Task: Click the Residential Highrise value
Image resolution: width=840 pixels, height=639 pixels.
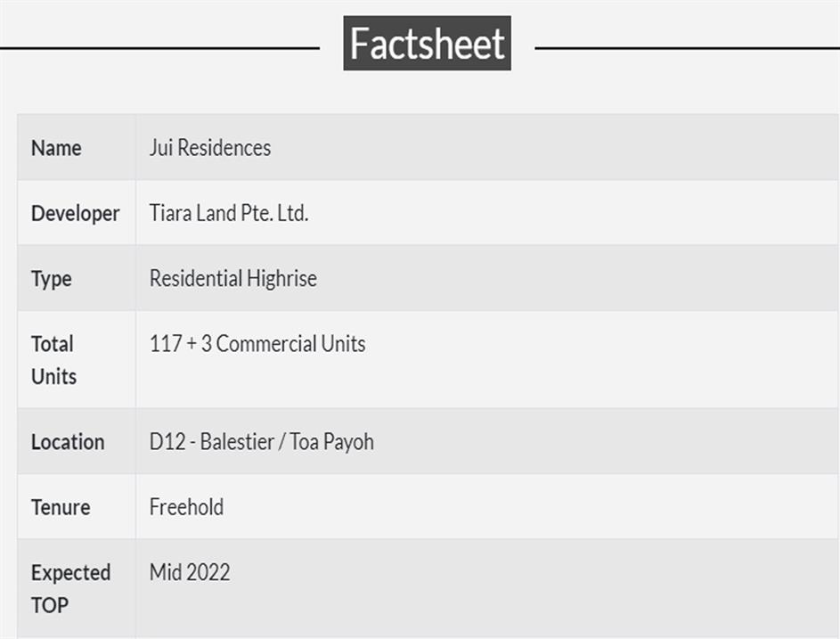Action: [232, 279]
